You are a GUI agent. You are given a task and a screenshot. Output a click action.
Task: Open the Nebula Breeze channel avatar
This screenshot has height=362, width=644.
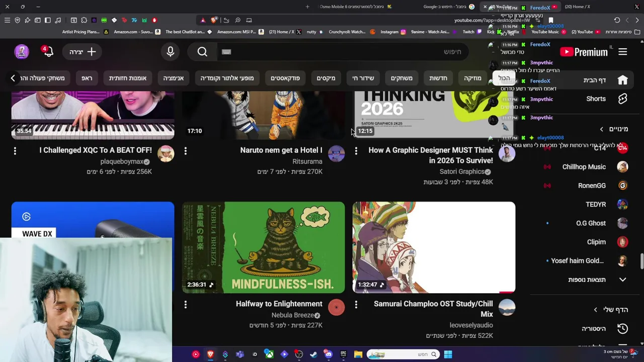(x=336, y=308)
